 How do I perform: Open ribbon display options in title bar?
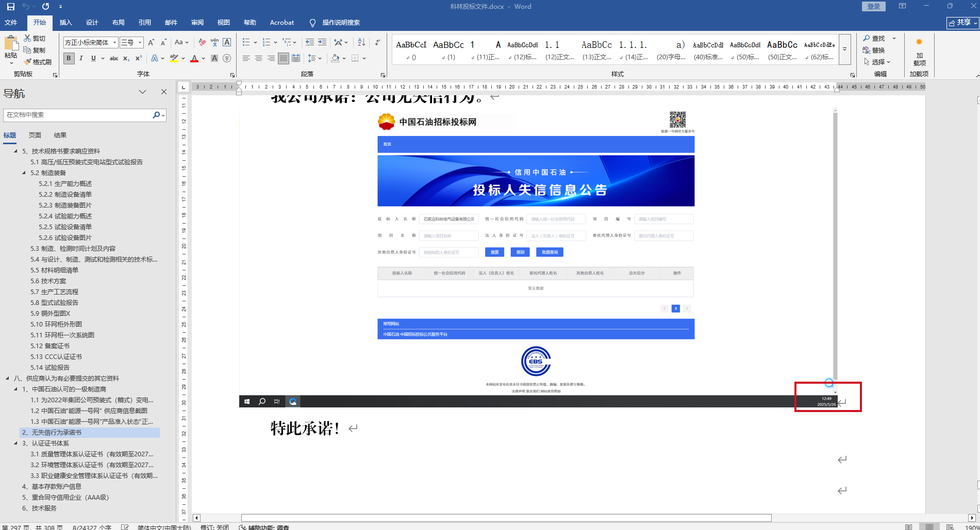pyautogui.click(x=902, y=6)
